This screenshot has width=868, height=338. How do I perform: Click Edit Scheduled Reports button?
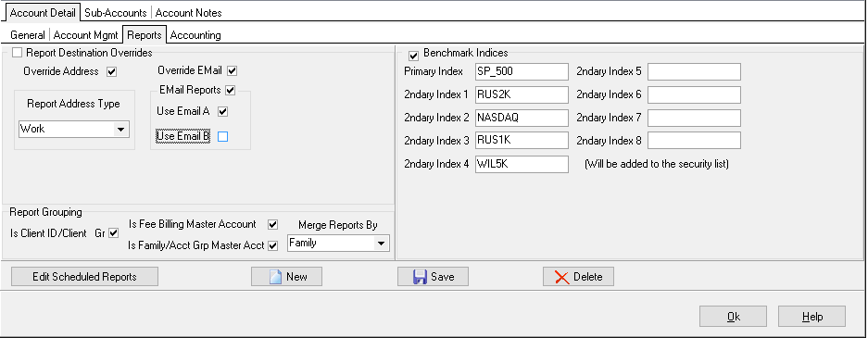point(84,277)
